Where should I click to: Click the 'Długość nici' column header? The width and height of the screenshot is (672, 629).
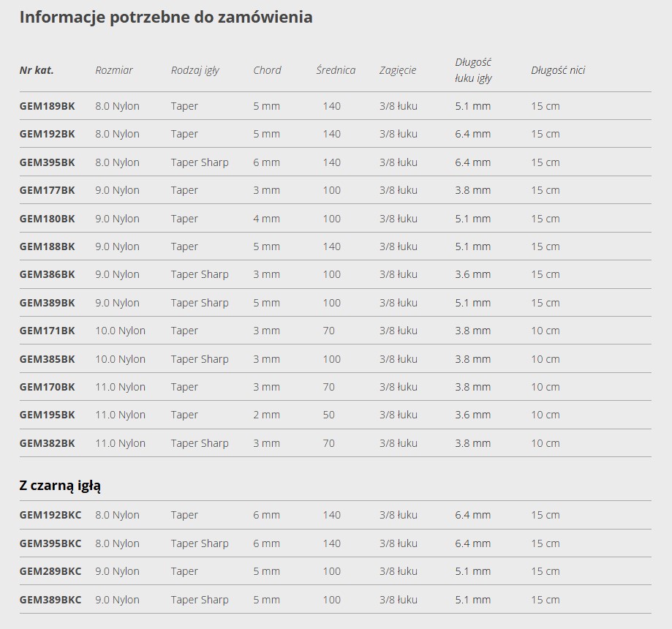(558, 70)
